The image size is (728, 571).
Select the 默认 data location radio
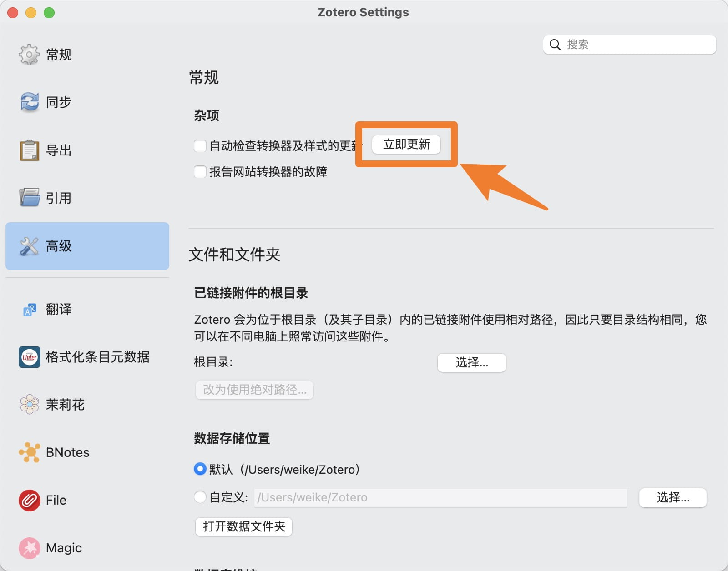[x=200, y=469]
